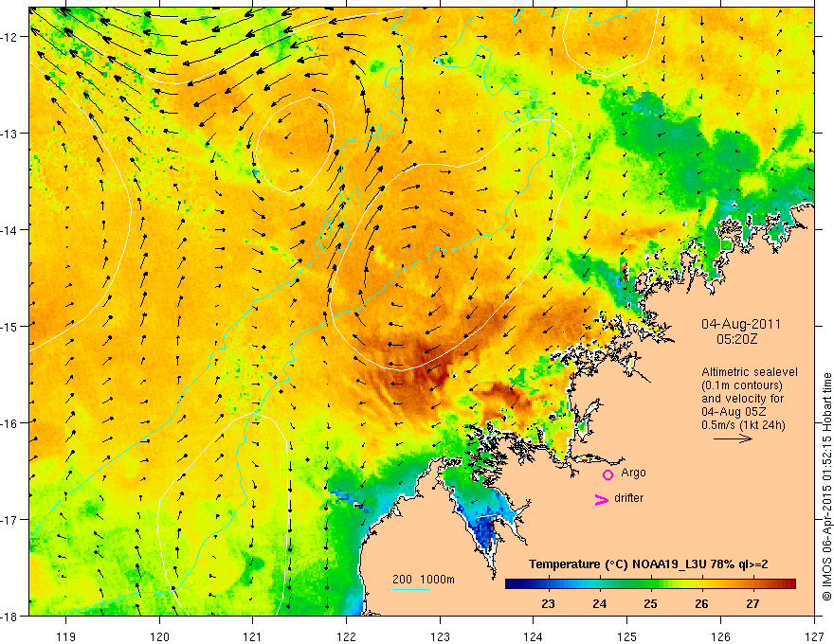
Task: Click the longitude axis label '121'
Action: coord(252,636)
